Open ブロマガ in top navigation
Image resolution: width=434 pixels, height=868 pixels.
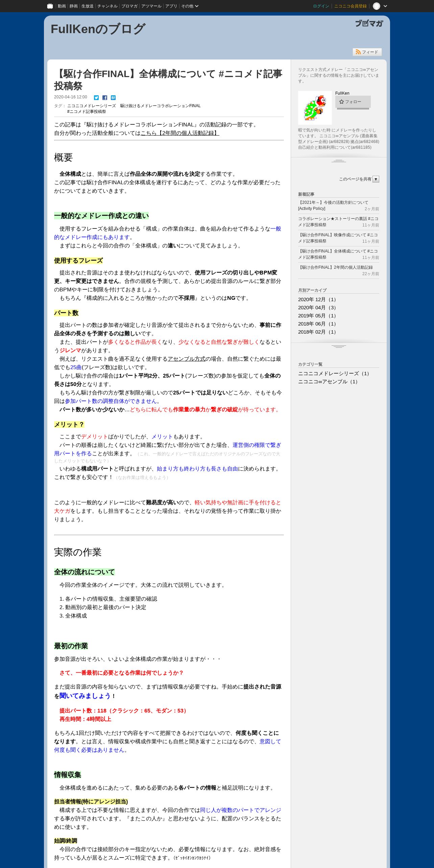coord(129,6)
